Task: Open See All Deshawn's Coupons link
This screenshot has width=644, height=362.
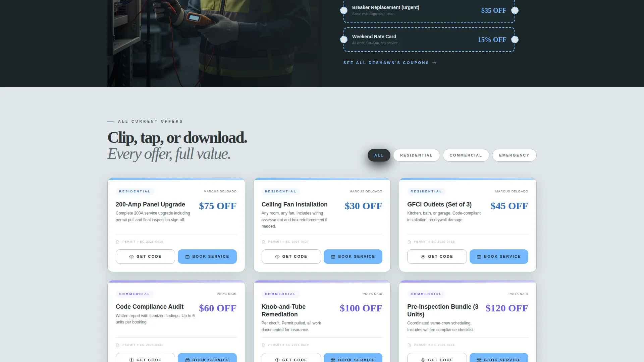Action: [390, 63]
